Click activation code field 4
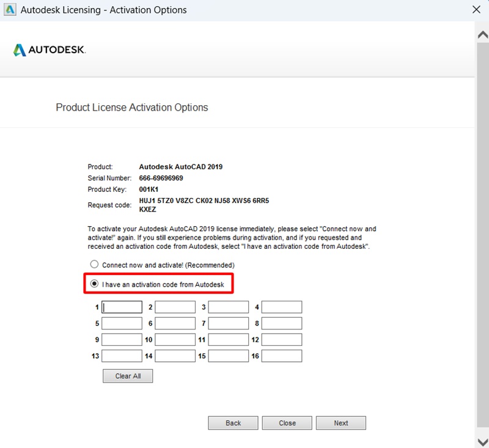The image size is (489, 448). click(282, 307)
